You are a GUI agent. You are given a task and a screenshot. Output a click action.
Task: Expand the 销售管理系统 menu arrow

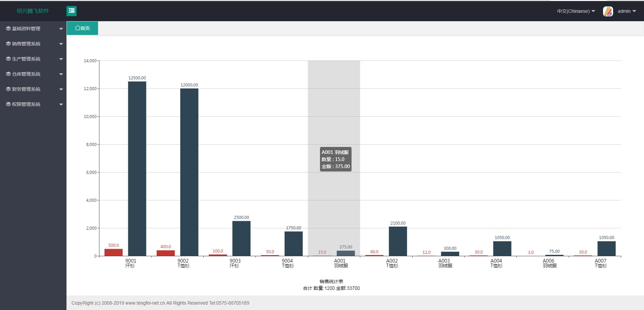(x=61, y=44)
